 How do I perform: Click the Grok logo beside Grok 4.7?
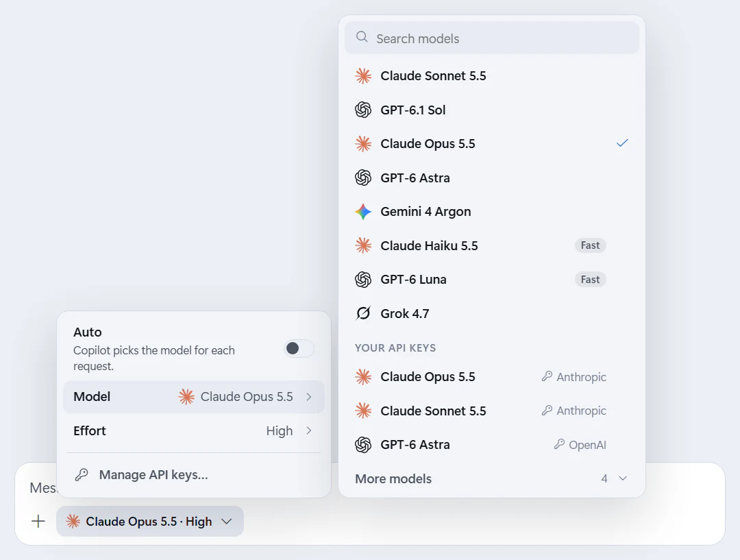click(x=363, y=313)
